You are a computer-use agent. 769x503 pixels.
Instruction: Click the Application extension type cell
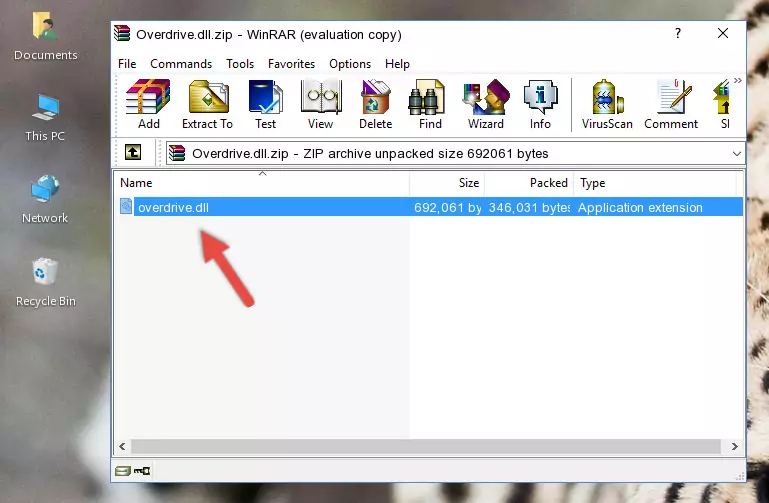point(640,207)
